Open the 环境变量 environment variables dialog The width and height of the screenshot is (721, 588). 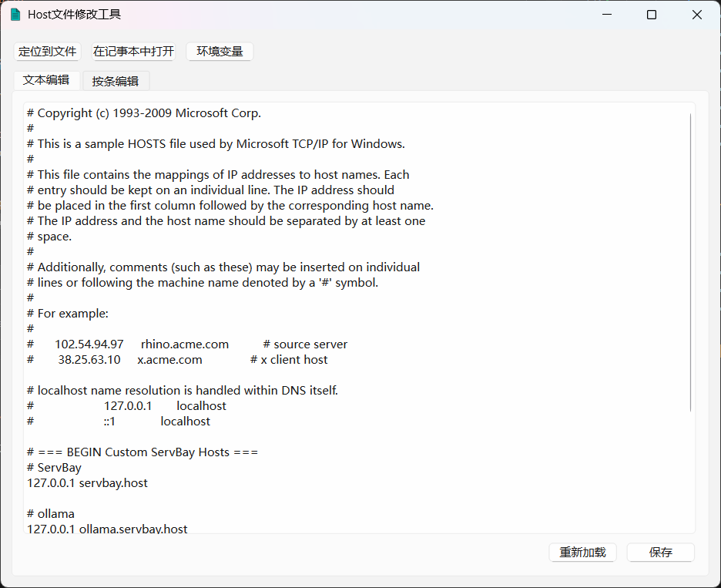[x=220, y=51]
